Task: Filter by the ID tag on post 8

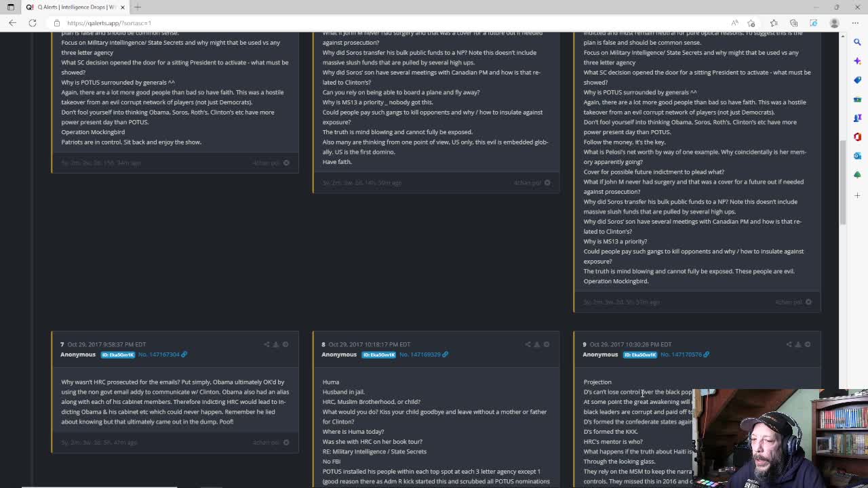Action: tap(379, 354)
